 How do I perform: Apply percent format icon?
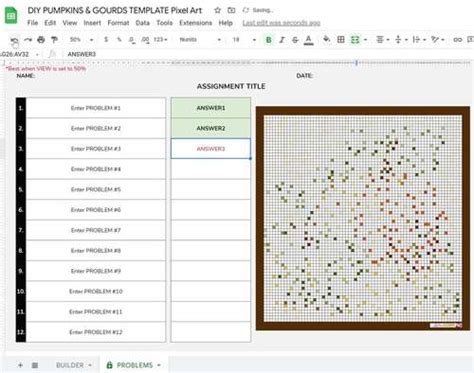pos(119,40)
